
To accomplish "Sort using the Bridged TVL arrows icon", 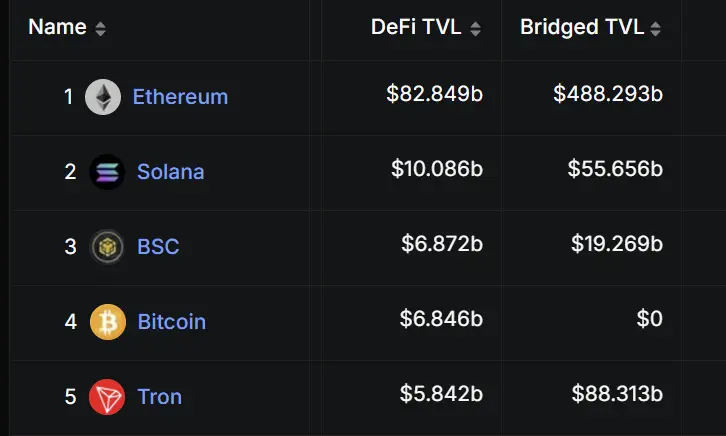I will point(655,29).
